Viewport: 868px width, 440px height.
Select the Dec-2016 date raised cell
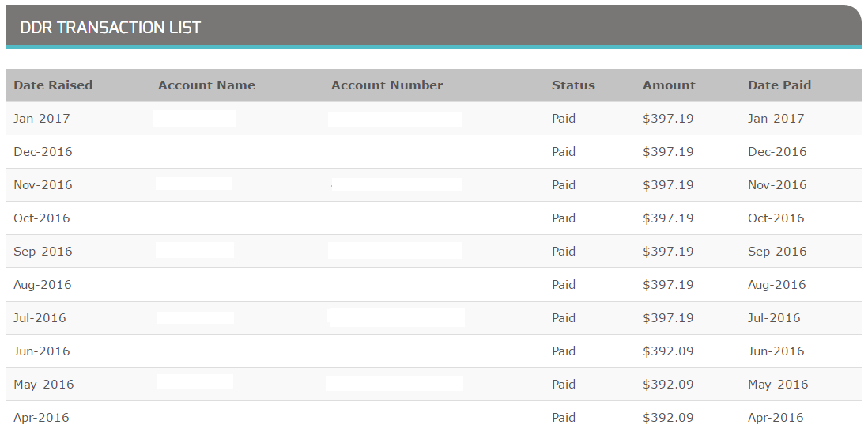coord(43,152)
